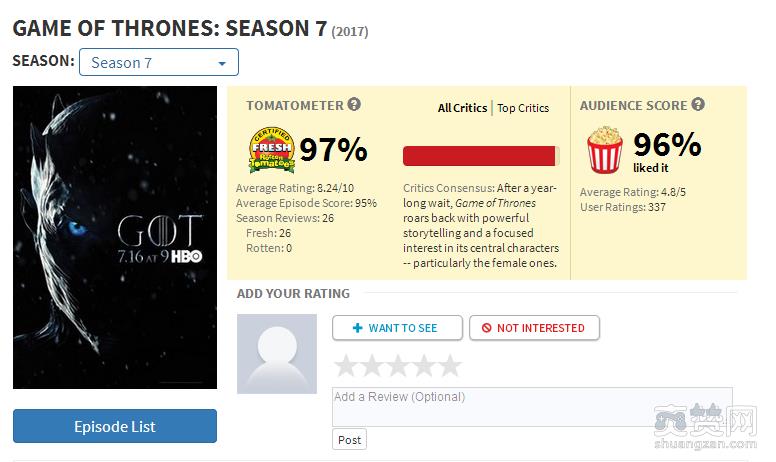Rate three stars on the rating row
776x462 pixels.
398,365
